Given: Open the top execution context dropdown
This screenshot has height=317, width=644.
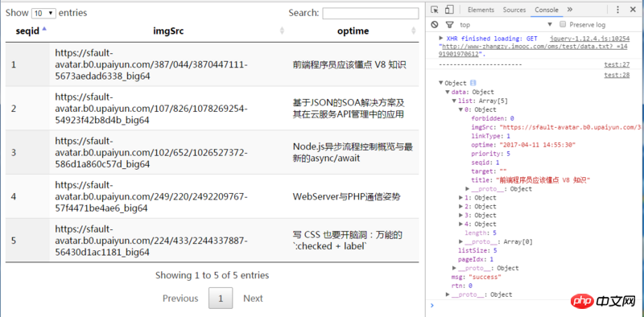Looking at the screenshot, I should click(506, 25).
